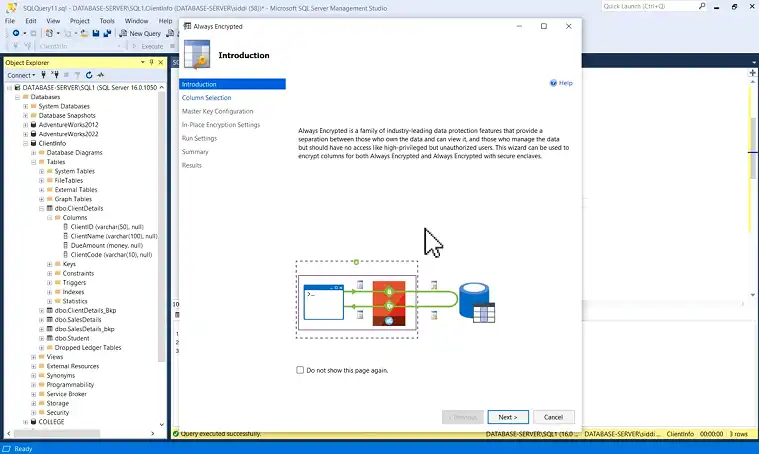The image size is (759, 454).
Task: Select the 'Service Broker' folder
Action: [66, 394]
